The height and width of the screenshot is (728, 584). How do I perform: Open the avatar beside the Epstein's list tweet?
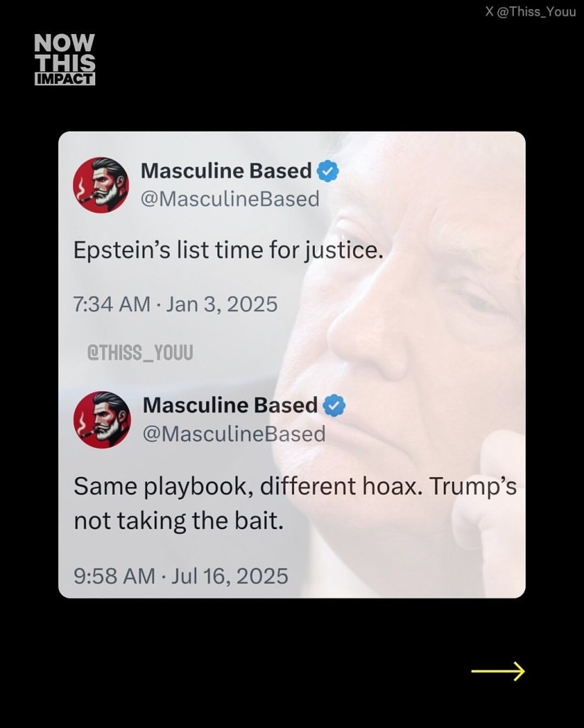point(101,183)
